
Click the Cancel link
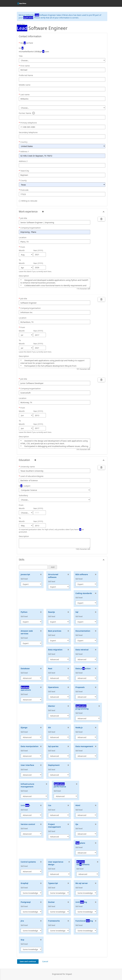pos(45,961)
